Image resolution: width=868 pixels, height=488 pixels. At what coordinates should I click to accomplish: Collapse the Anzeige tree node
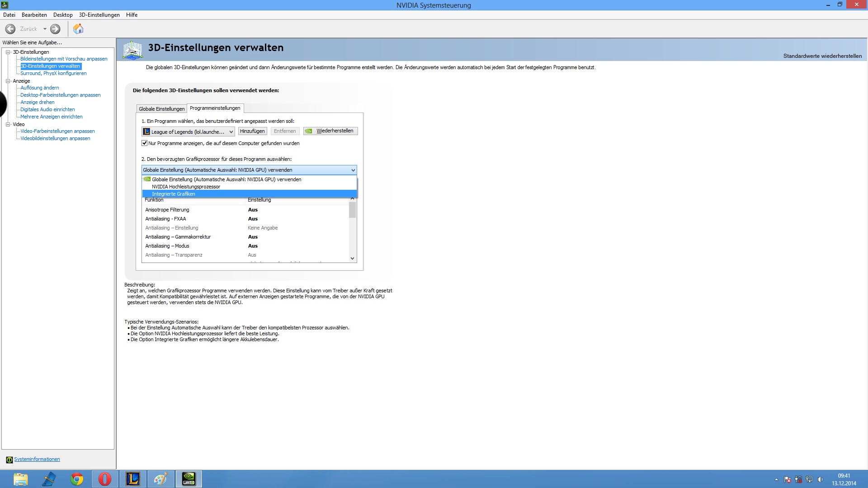tap(8, 81)
